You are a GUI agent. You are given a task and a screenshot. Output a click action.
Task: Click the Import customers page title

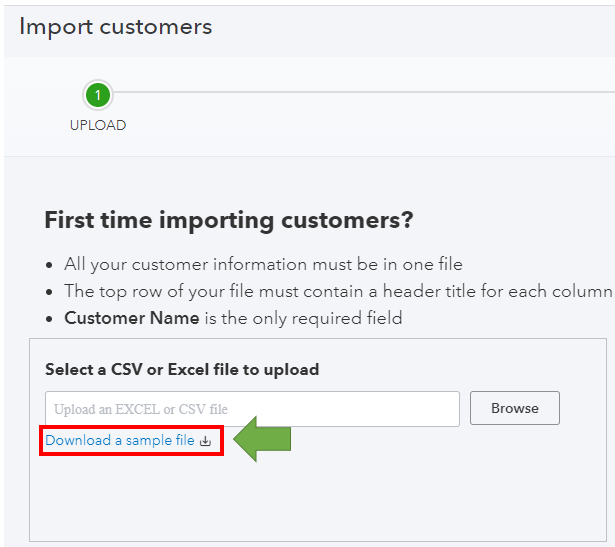pos(115,27)
